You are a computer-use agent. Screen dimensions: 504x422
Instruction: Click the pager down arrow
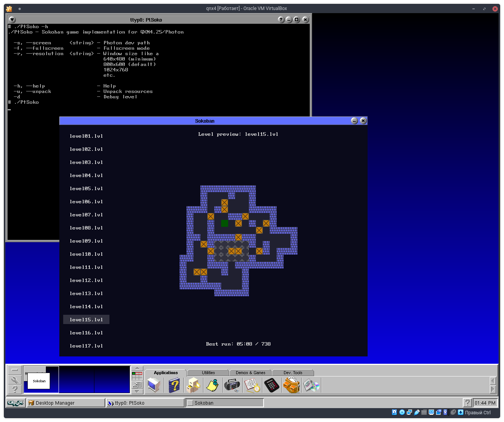(137, 392)
